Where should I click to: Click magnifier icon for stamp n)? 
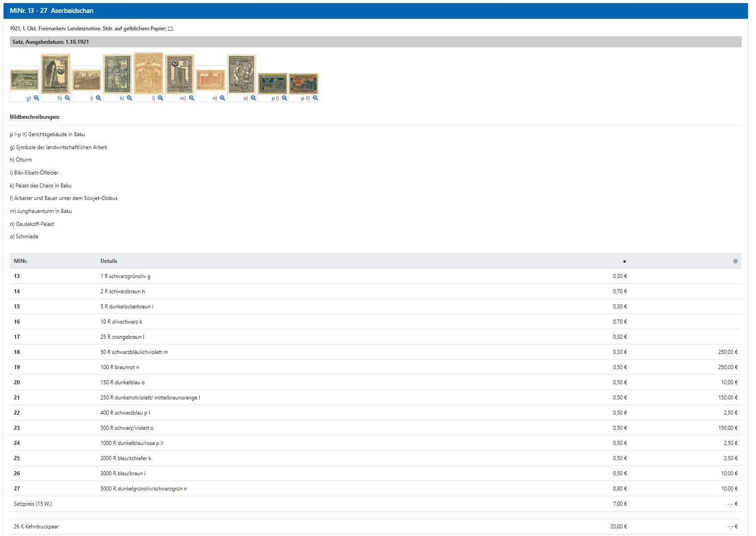(x=222, y=98)
